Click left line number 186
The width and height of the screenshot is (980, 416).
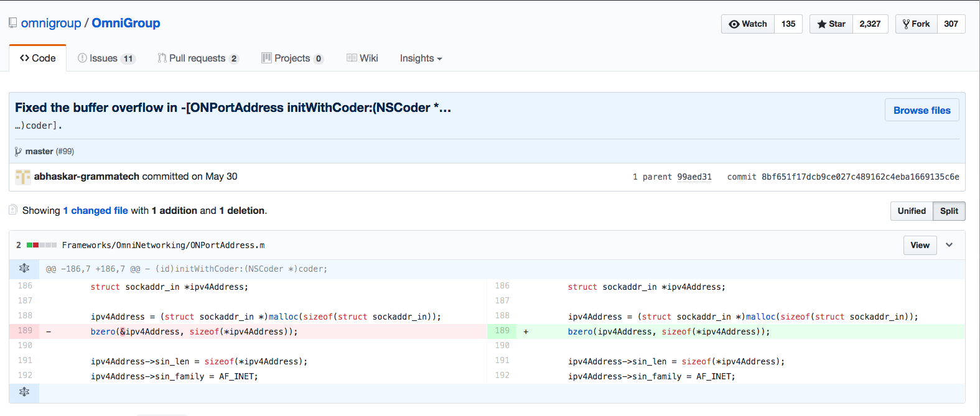tap(25, 286)
